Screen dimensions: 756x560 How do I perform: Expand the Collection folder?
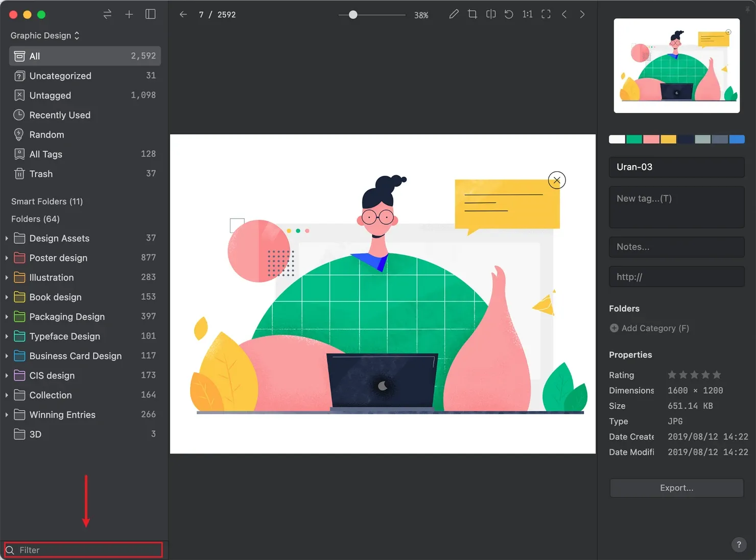[x=6, y=395]
